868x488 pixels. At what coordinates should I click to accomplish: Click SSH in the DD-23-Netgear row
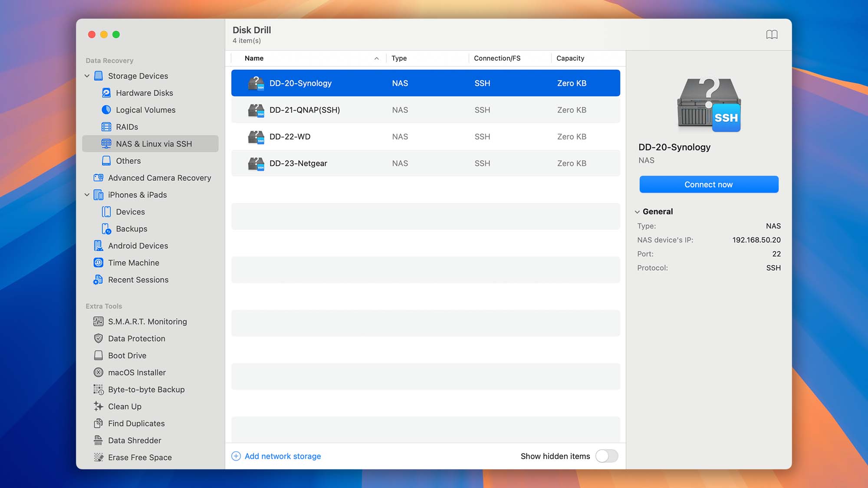[x=482, y=164]
